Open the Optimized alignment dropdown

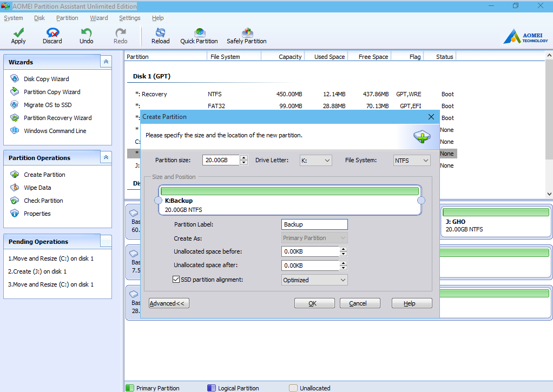click(x=344, y=280)
